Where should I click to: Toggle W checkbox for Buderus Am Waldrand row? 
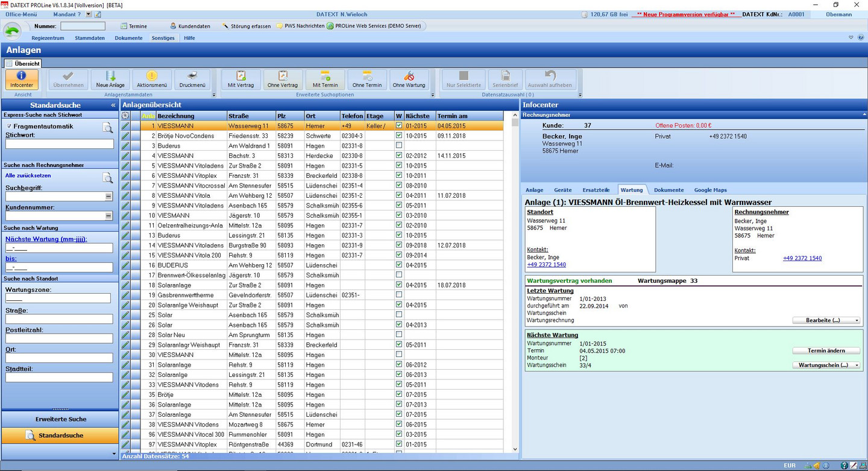(398, 145)
